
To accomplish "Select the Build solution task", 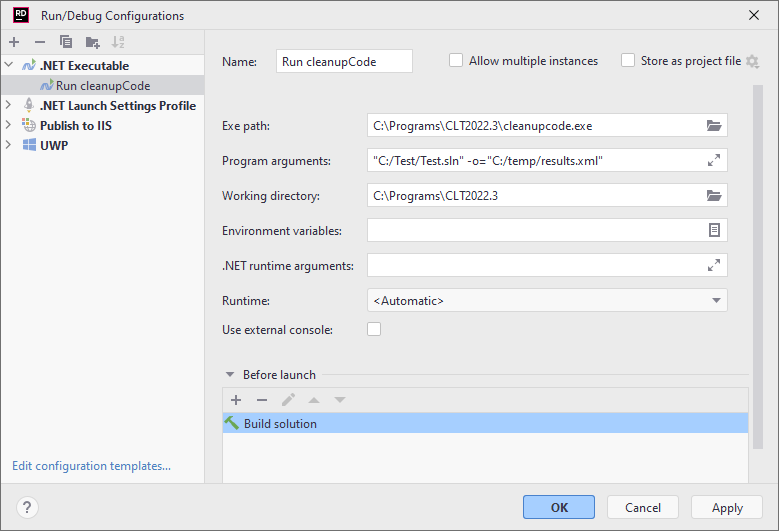I will (280, 424).
